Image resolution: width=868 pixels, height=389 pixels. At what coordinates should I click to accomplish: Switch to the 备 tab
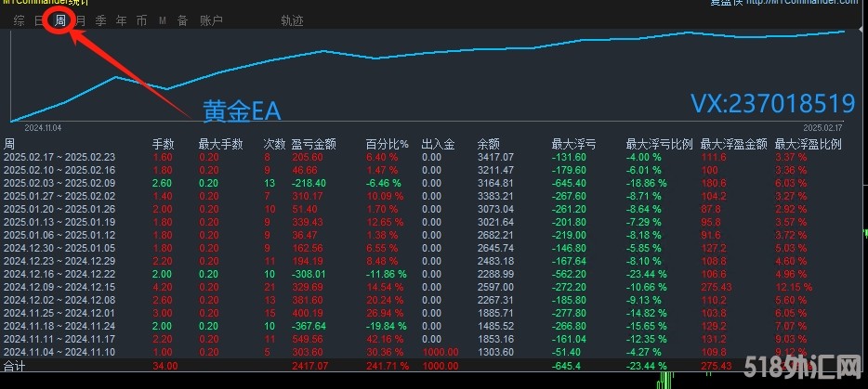pos(183,21)
